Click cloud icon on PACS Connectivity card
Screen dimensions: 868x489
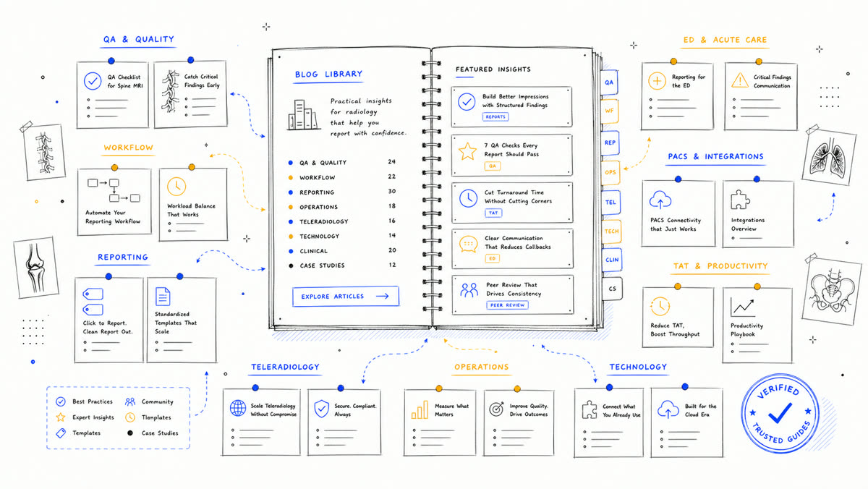pyautogui.click(x=659, y=199)
